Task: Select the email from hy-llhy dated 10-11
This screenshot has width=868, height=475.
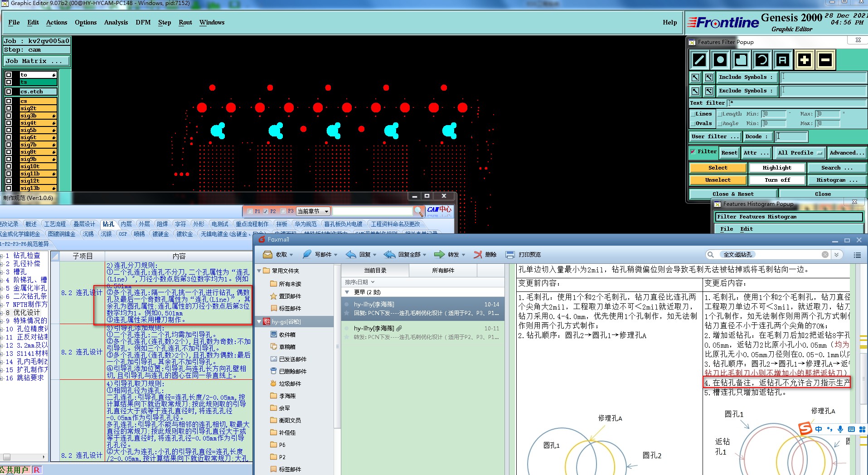Action: [423, 332]
